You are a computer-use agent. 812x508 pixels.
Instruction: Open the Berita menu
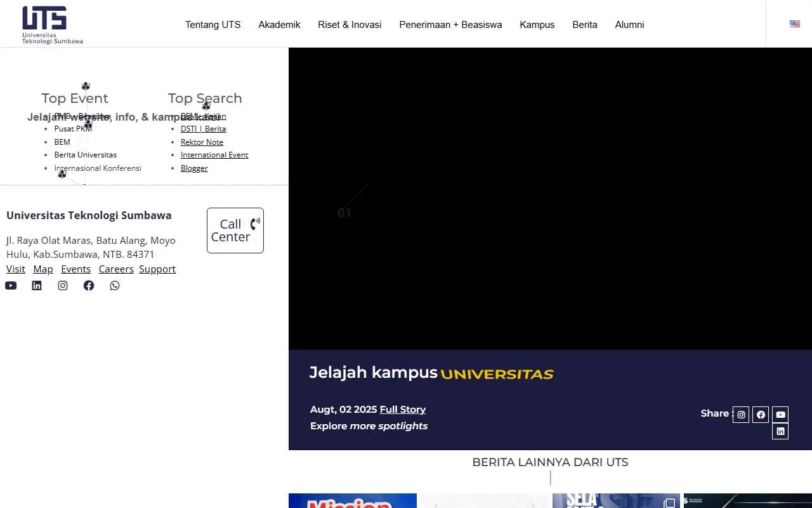point(585,25)
